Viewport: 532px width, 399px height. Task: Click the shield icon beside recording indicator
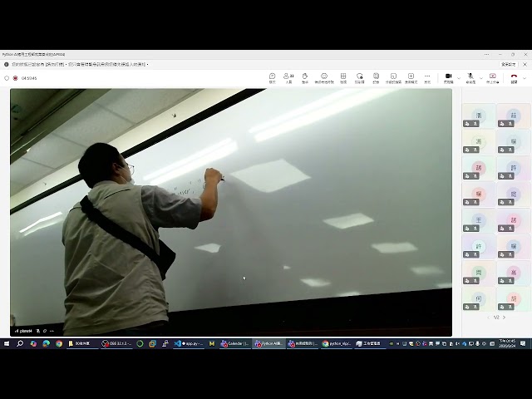click(x=7, y=78)
